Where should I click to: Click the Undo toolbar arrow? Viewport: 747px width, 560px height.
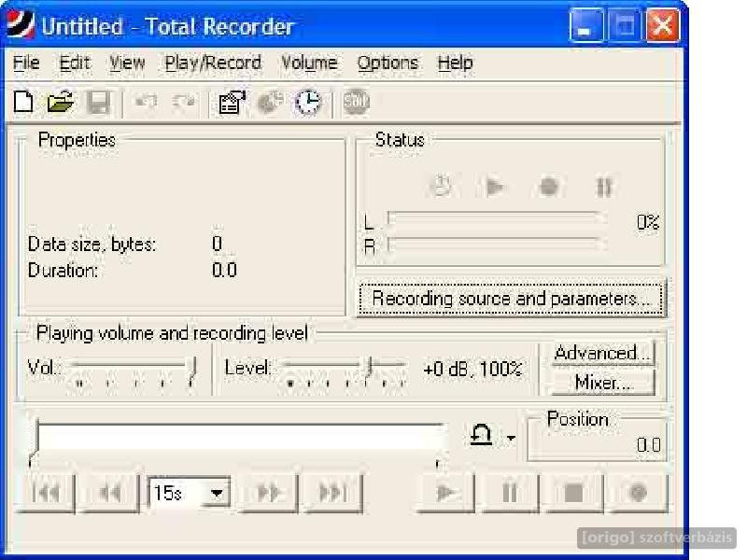tap(146, 102)
